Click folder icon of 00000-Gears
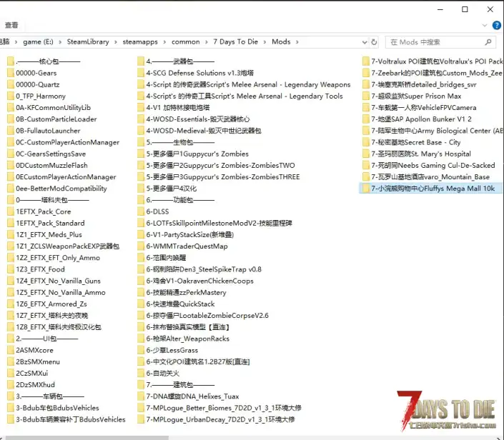The height and width of the screenshot is (440, 504). click(x=10, y=73)
